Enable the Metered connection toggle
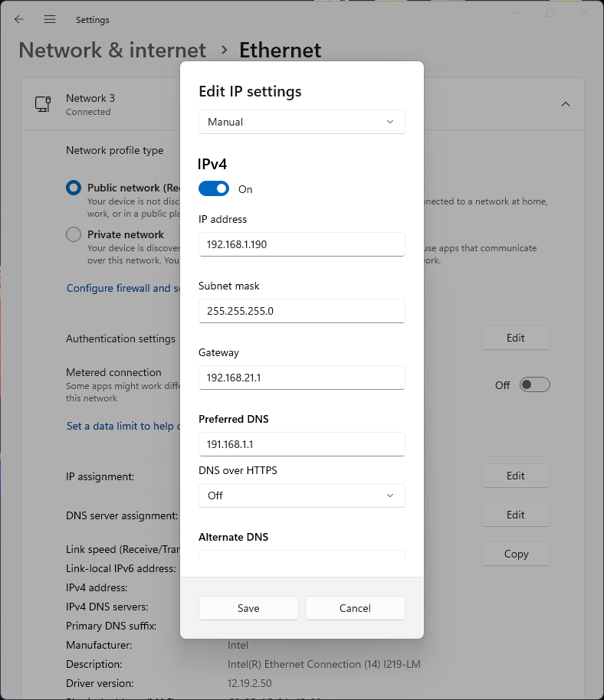Viewport: 604px width, 700px height. (535, 384)
